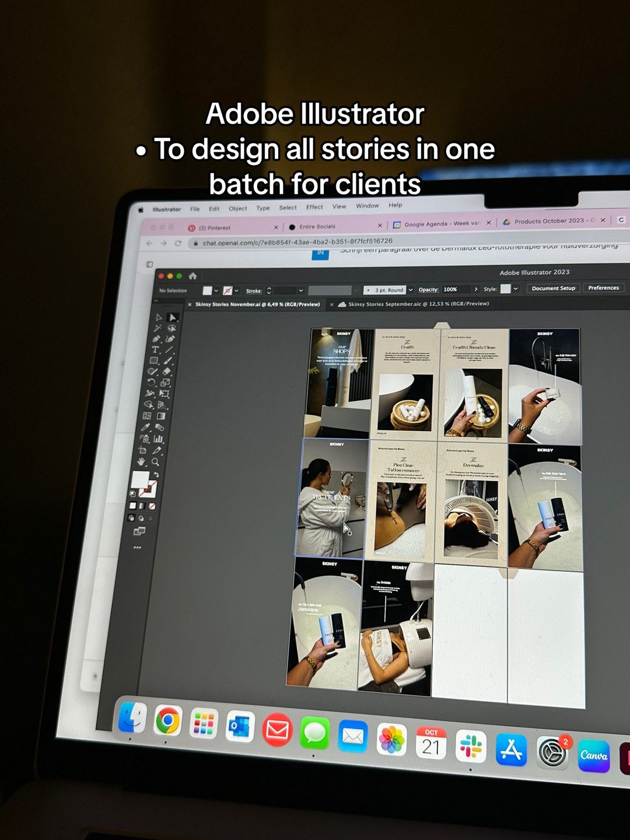Open stroke weight dropdown

pos(301,290)
